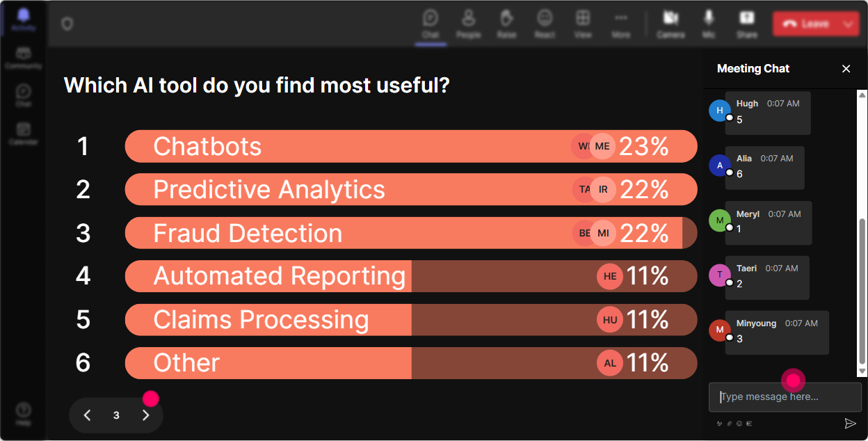868x441 pixels.
Task: Select the Chatbots poll result bar
Action: [411, 146]
